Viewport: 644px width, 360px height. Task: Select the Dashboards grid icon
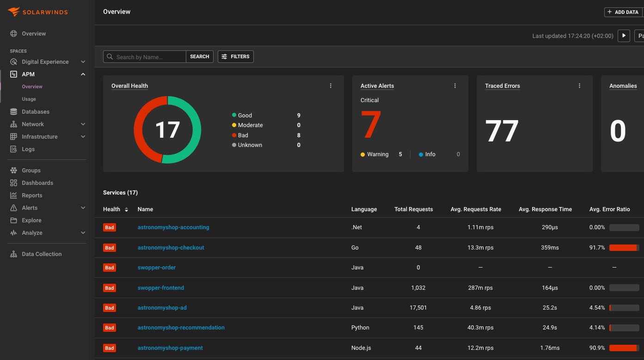pos(13,183)
